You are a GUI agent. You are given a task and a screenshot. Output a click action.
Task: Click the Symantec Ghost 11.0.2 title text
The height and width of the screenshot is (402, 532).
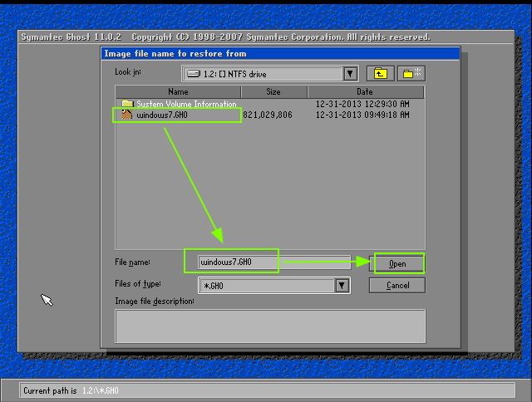click(71, 37)
